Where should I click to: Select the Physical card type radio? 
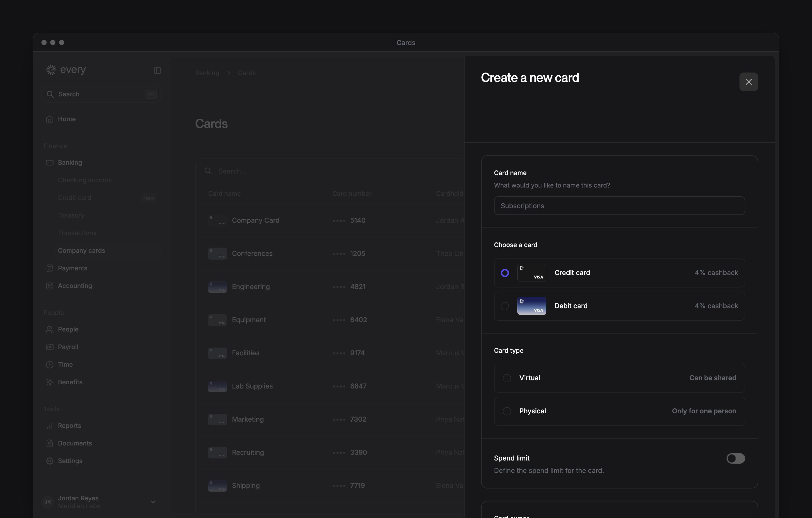506,411
